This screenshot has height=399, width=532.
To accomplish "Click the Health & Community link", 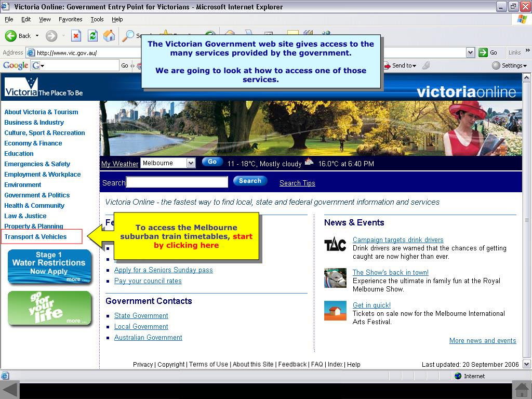I will (34, 205).
